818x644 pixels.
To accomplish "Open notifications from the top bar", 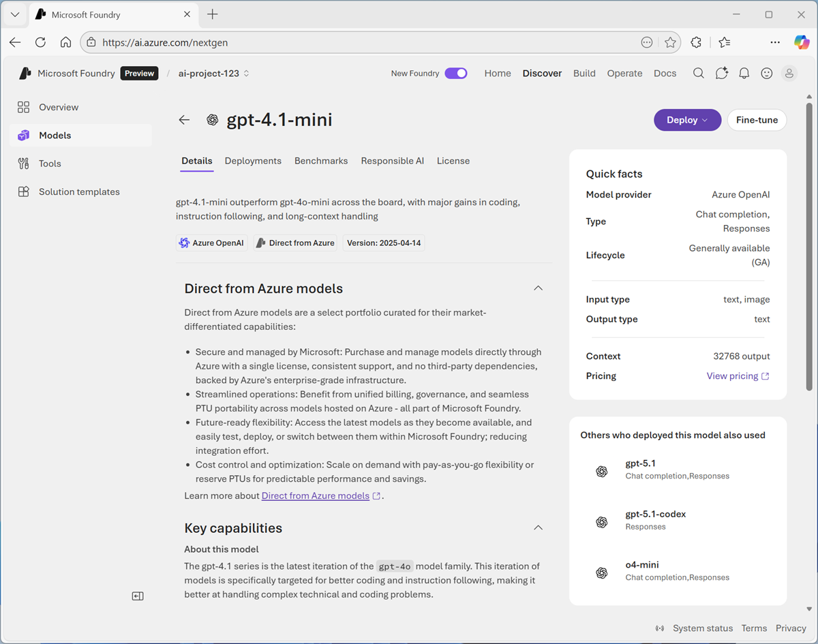I will pos(744,73).
